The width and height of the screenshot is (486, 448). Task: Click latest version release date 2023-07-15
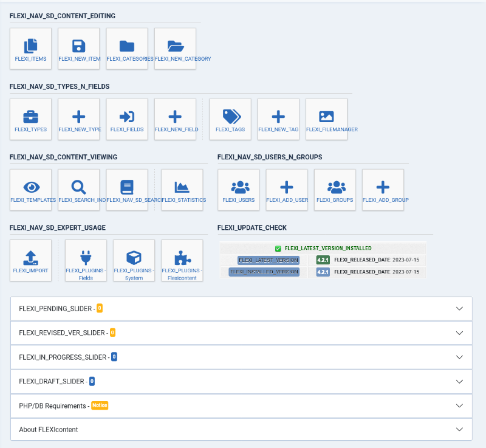click(406, 260)
